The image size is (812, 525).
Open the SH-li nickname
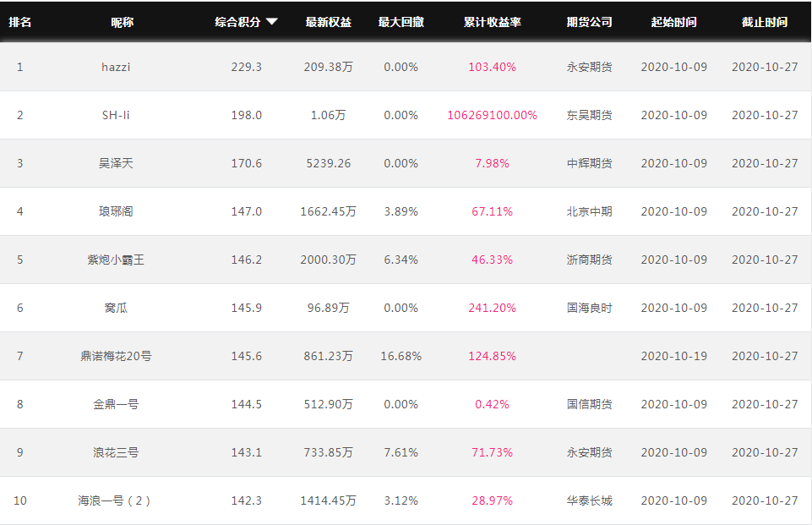point(116,115)
